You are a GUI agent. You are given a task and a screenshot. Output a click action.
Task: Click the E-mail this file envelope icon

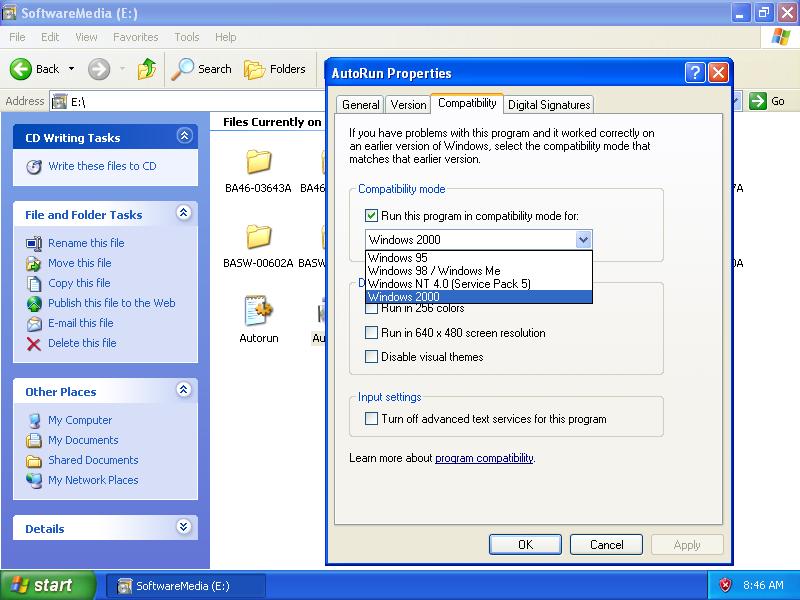click(34, 323)
